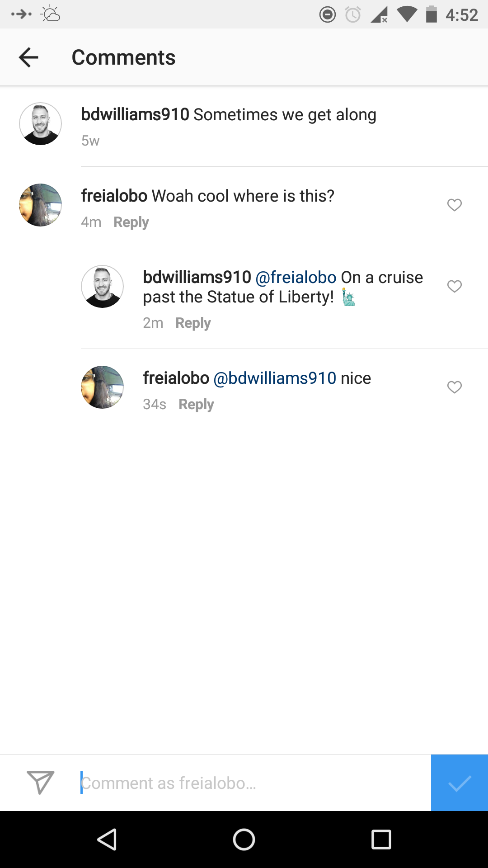Reply to freialobo's 'Woah cool' comment
This screenshot has height=868, width=488.
point(131,222)
